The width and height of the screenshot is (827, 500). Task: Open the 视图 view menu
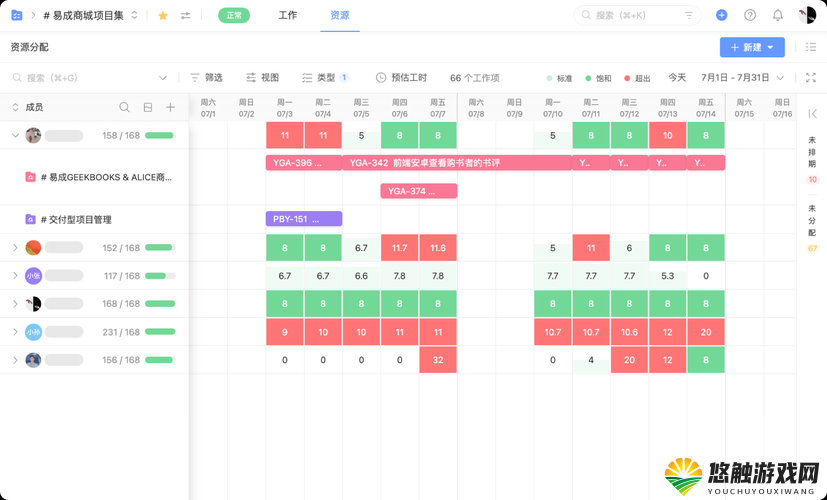[262, 78]
